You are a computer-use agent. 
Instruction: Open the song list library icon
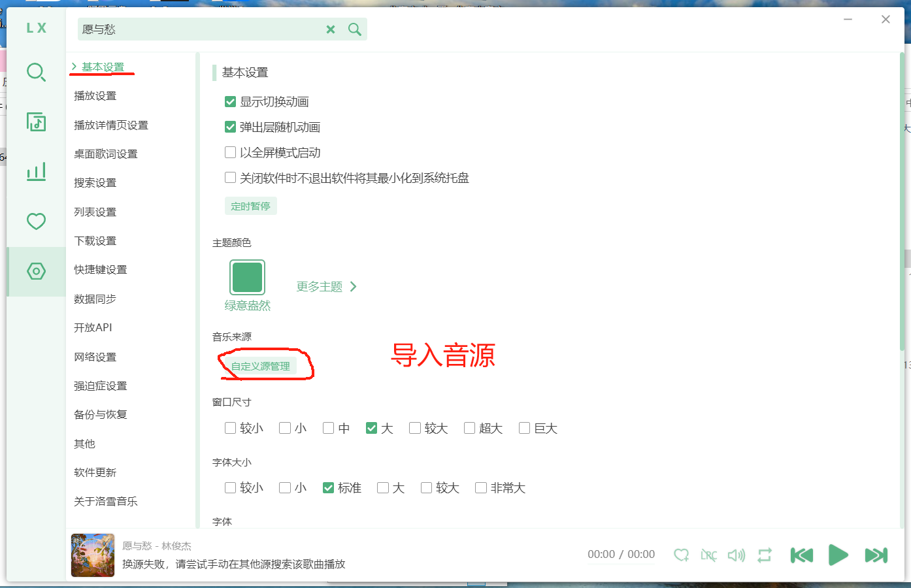(36, 122)
